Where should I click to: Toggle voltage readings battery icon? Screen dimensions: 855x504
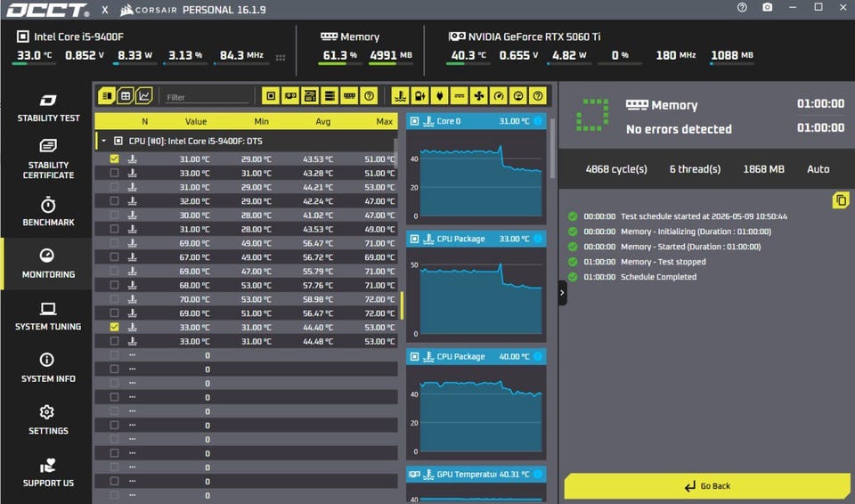[x=419, y=96]
